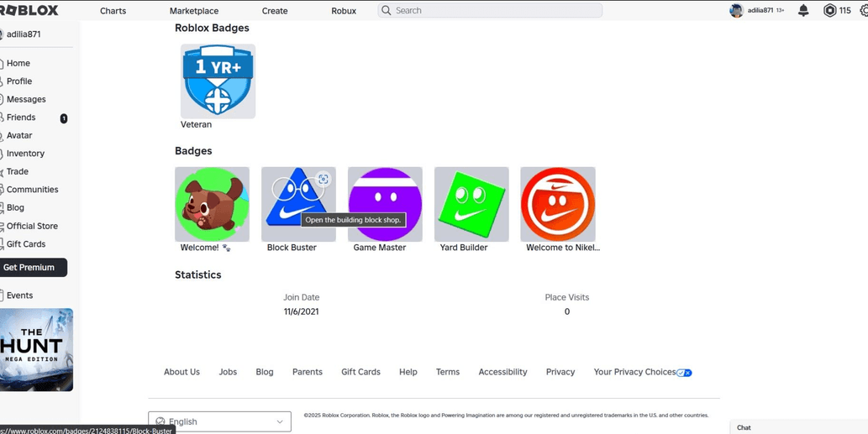868x434 pixels.
Task: Open the Veteran 1 YR+ badge image
Action: (x=218, y=81)
